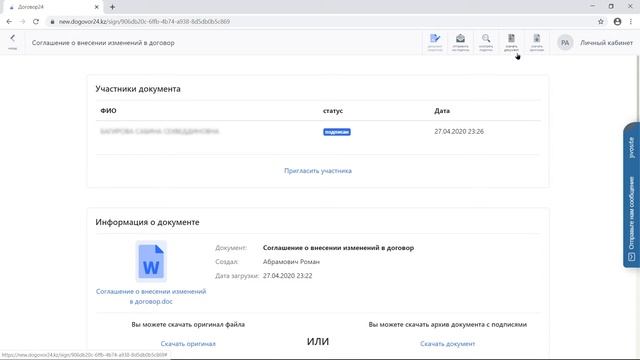Click the download document toolbar icon
This screenshot has width=640, height=360.
point(511,42)
